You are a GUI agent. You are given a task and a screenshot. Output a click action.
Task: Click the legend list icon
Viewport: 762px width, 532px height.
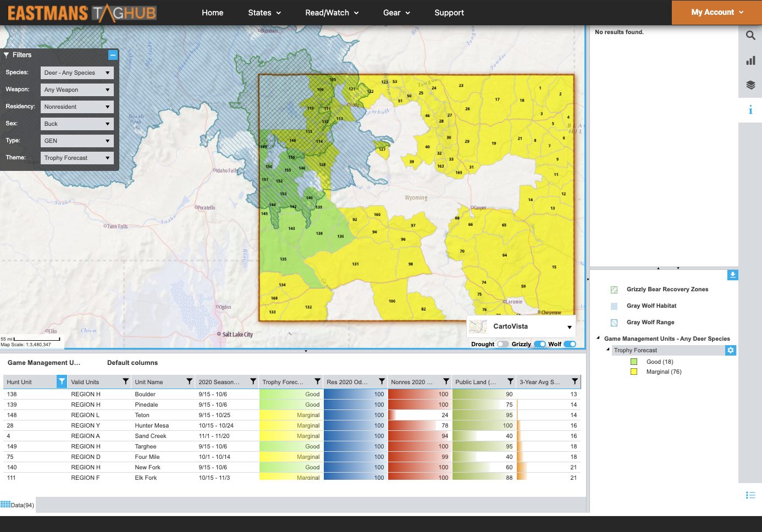[x=750, y=495]
